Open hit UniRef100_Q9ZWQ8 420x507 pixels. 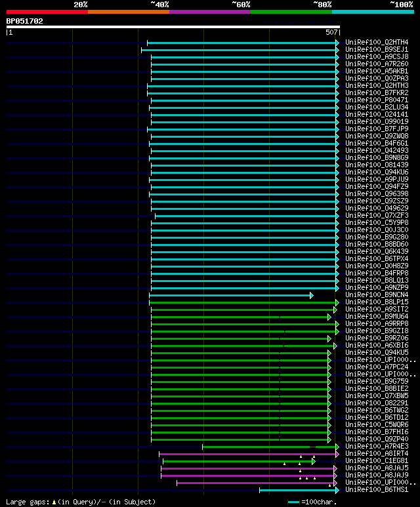[x=377, y=136]
